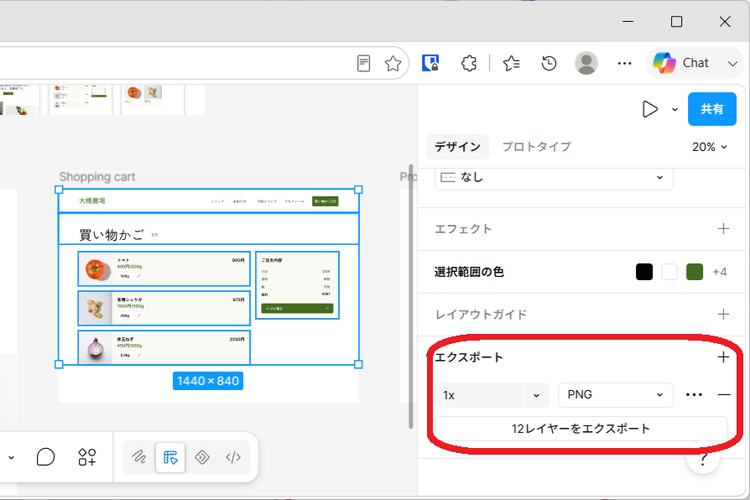750x500 pixels.
Task: Select the Shopping cart frame label
Action: (97, 177)
